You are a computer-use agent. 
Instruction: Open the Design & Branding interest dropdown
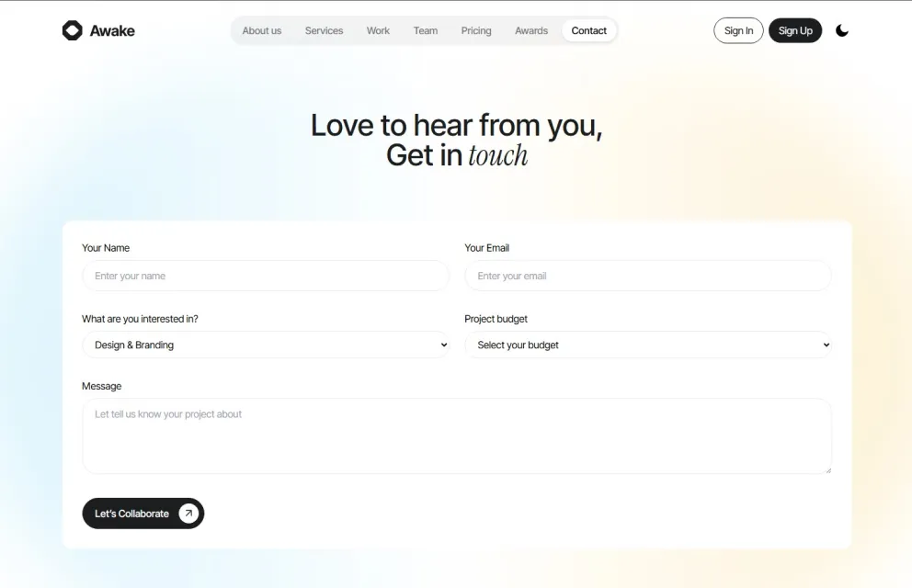point(265,345)
